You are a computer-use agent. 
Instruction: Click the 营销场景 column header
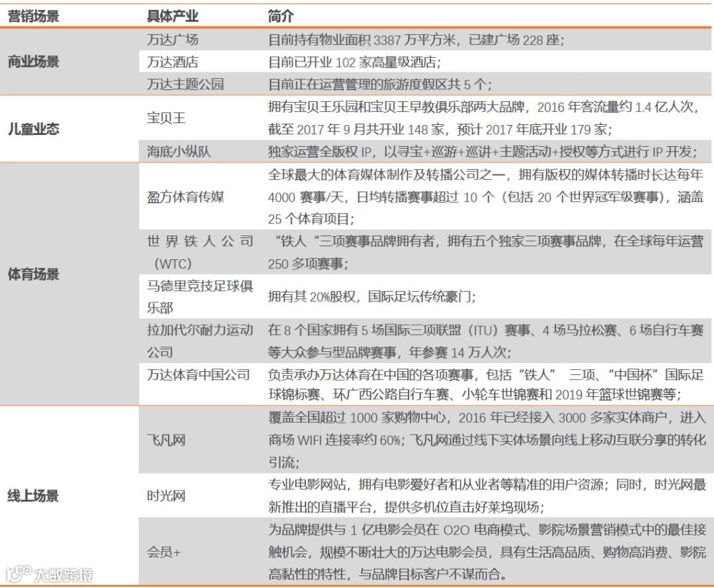tap(33, 17)
